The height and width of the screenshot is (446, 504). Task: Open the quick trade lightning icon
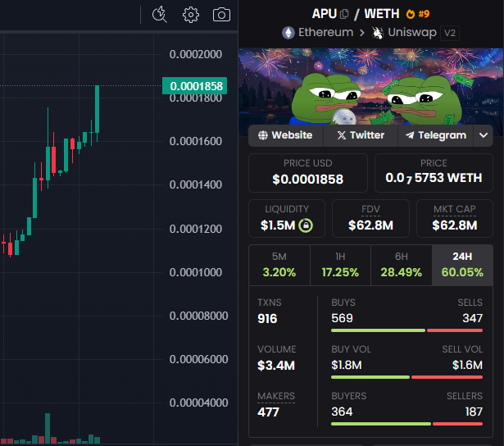160,15
